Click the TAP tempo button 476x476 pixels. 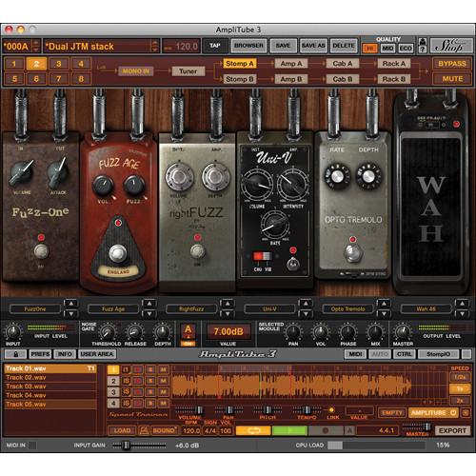coord(215,46)
